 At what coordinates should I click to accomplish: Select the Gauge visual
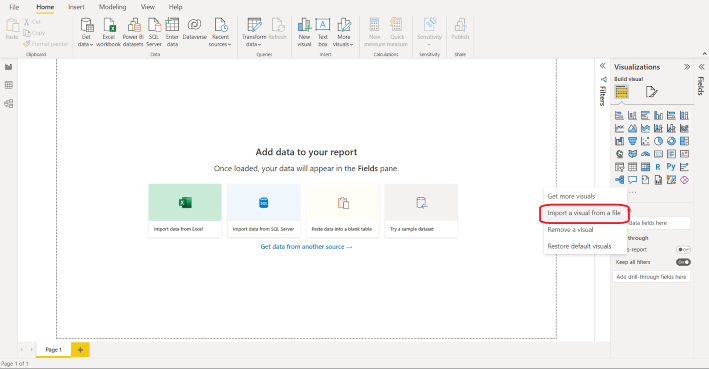[x=645, y=154]
